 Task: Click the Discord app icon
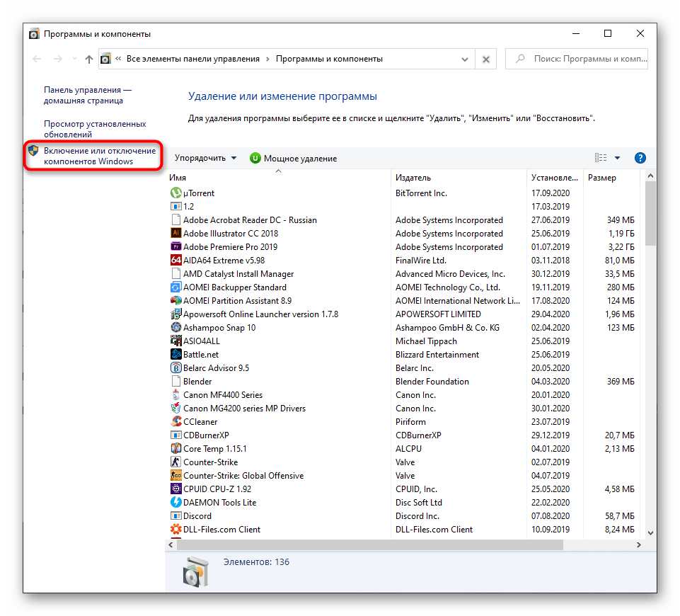(x=176, y=516)
